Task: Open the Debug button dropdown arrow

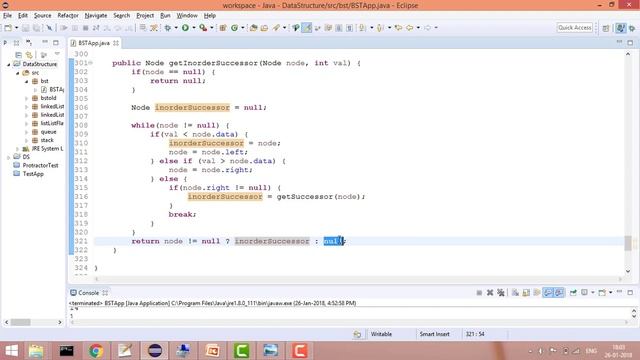Action: click(x=176, y=28)
